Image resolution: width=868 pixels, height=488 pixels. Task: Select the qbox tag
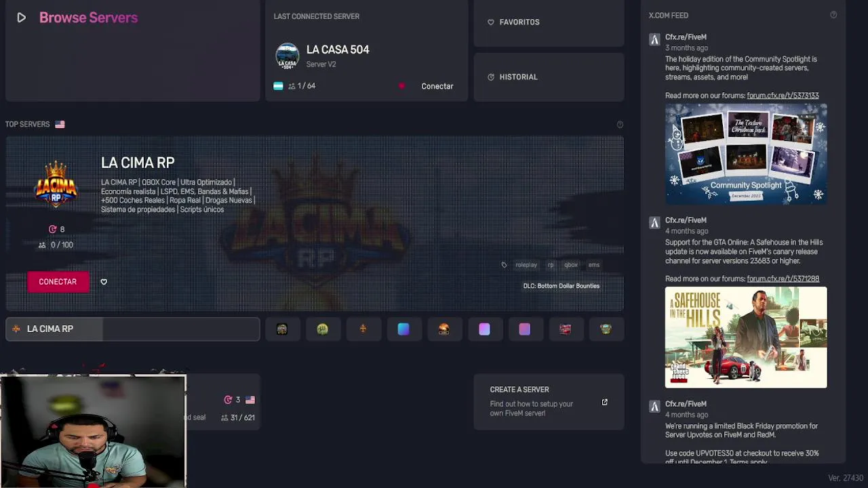571,265
